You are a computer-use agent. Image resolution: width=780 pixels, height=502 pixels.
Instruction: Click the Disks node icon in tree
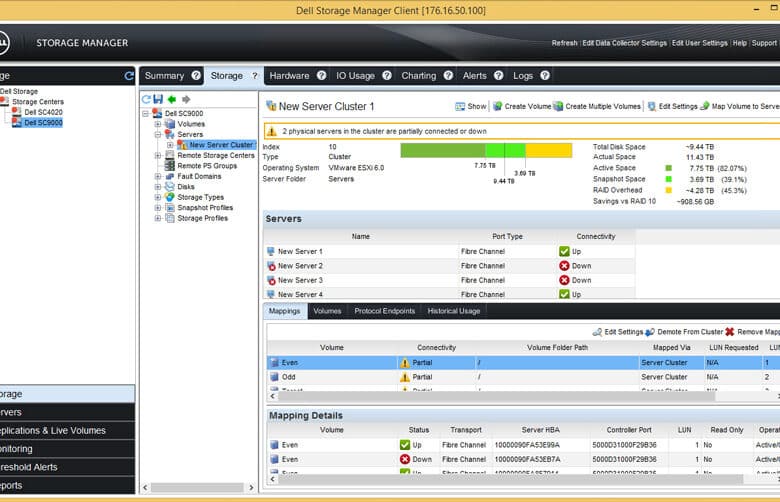click(170, 187)
